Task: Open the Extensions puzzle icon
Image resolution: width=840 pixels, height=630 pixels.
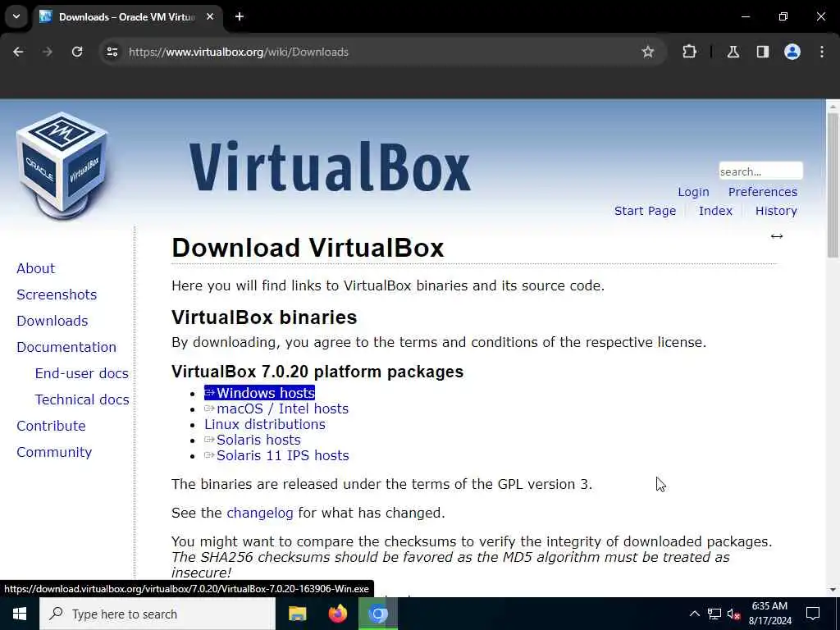Action: 689,52
